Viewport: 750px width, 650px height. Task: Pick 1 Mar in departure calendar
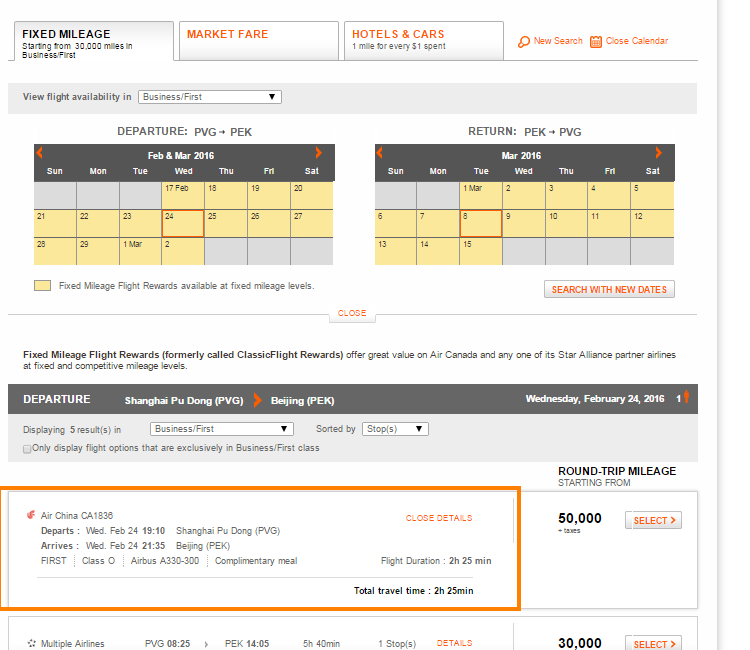coord(140,252)
